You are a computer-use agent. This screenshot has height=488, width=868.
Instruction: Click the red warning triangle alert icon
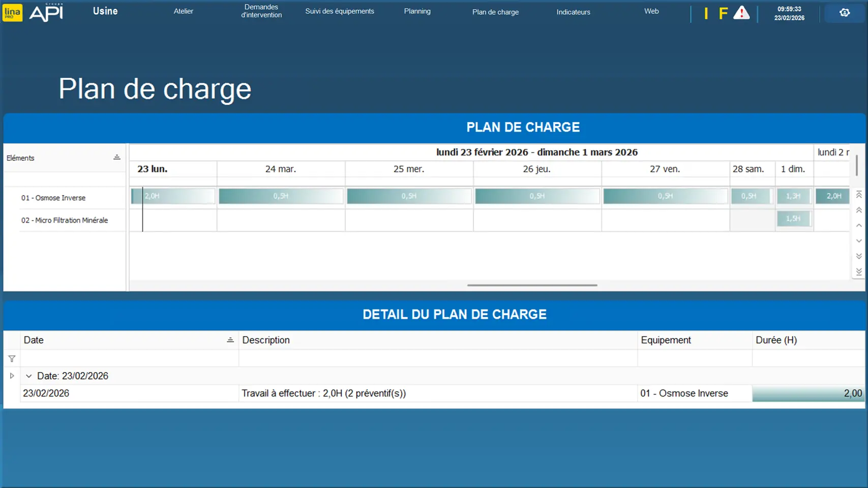741,13
